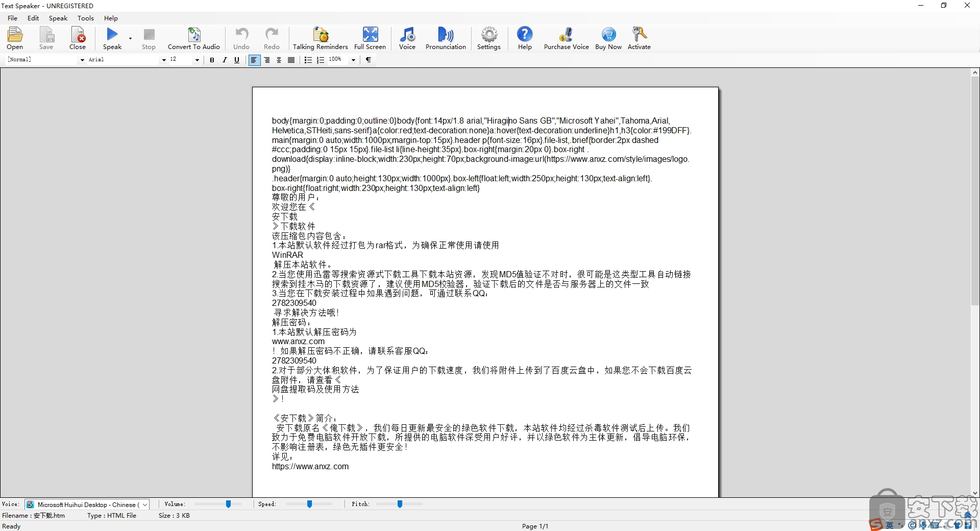Click the vertical scrollbar down arrow
The width and height of the screenshot is (980, 531).
point(975,493)
